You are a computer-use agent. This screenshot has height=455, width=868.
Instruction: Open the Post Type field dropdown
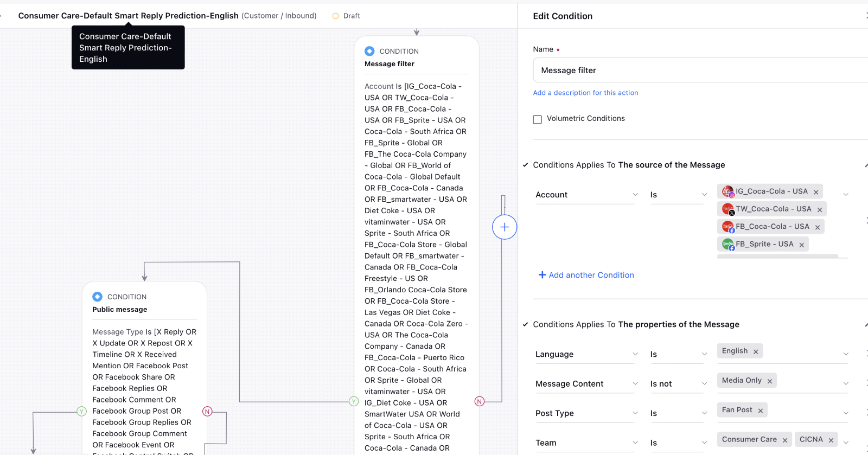586,413
